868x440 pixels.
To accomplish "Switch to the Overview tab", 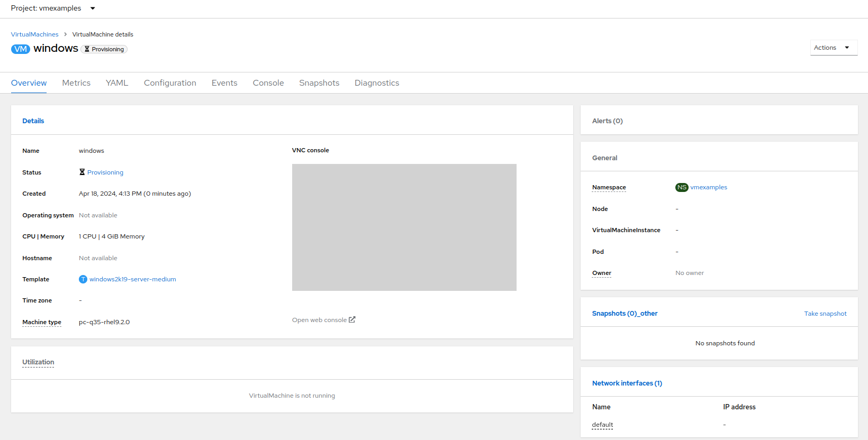I will (29, 83).
